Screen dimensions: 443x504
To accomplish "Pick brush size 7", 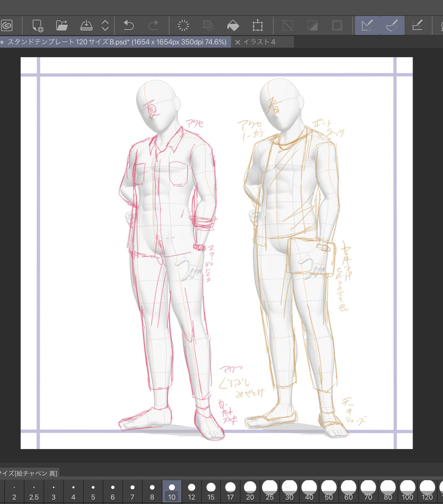I will tap(132, 491).
